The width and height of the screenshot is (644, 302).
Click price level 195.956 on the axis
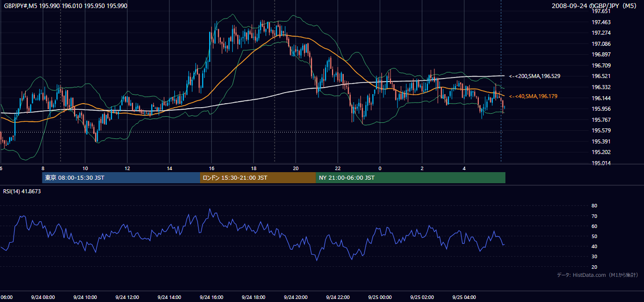click(601, 109)
